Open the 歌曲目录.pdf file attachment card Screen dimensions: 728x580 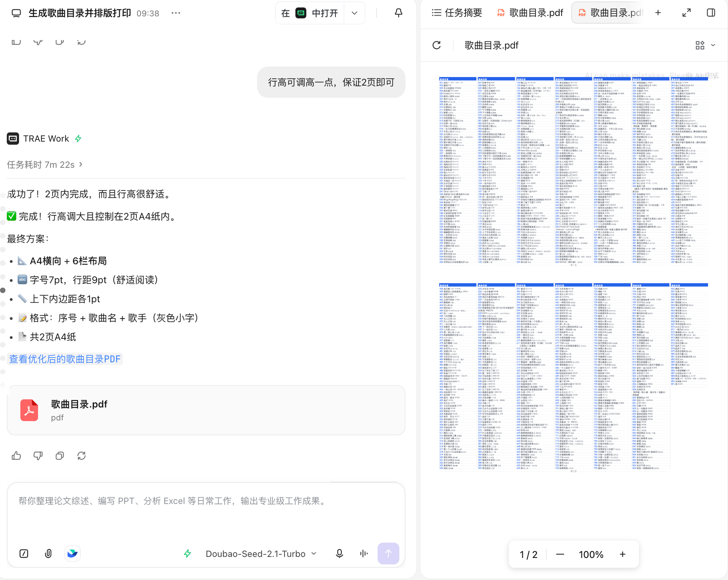point(206,410)
